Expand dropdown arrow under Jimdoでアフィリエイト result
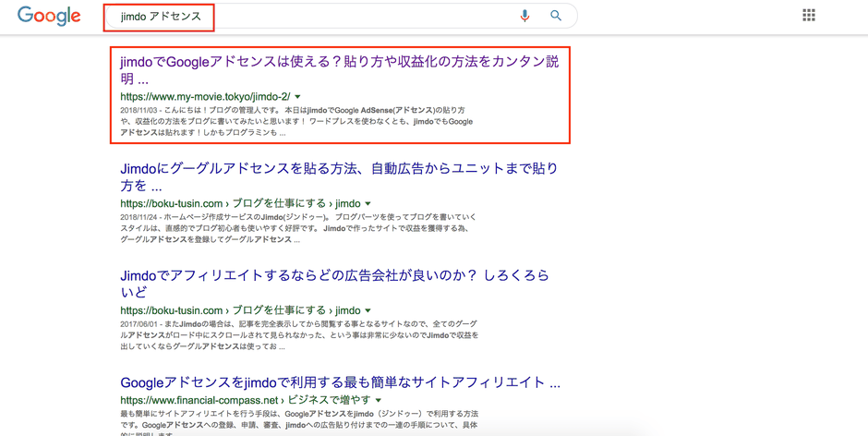868x436 pixels. 368,310
